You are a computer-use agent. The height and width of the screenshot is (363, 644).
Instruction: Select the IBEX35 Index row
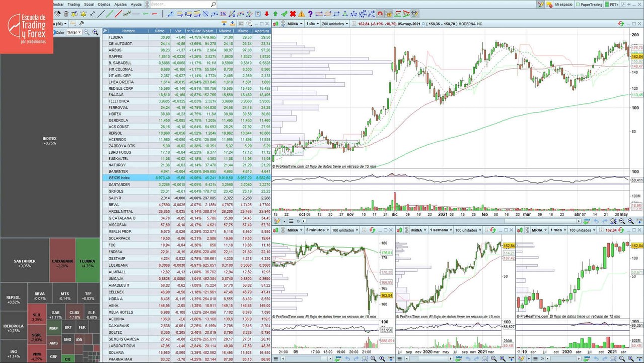pyautogui.click(x=187, y=178)
